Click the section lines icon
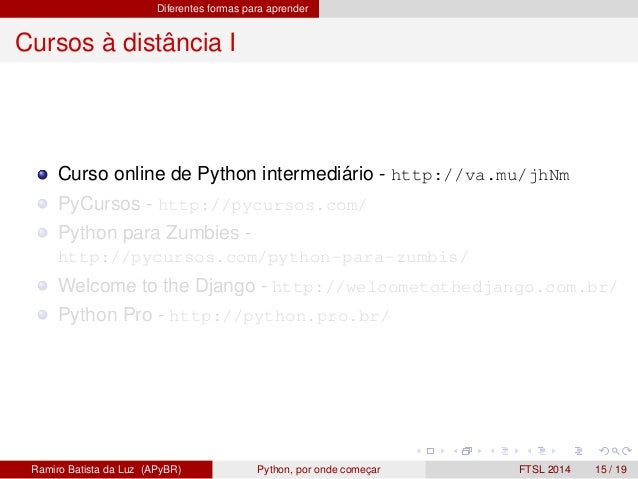This screenshot has height=479, width=638. click(542, 451)
